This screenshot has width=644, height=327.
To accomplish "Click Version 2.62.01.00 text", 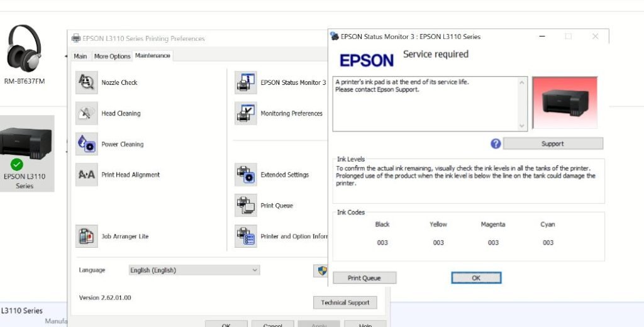I will (x=105, y=297).
